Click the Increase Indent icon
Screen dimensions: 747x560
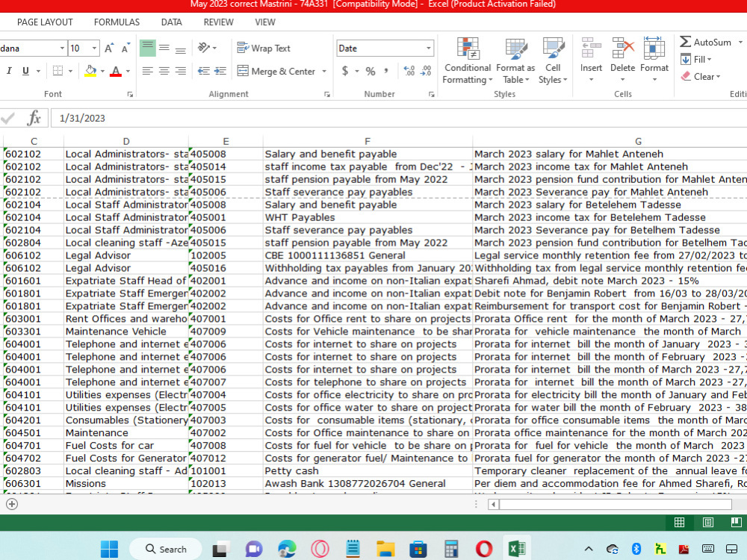[x=220, y=71]
